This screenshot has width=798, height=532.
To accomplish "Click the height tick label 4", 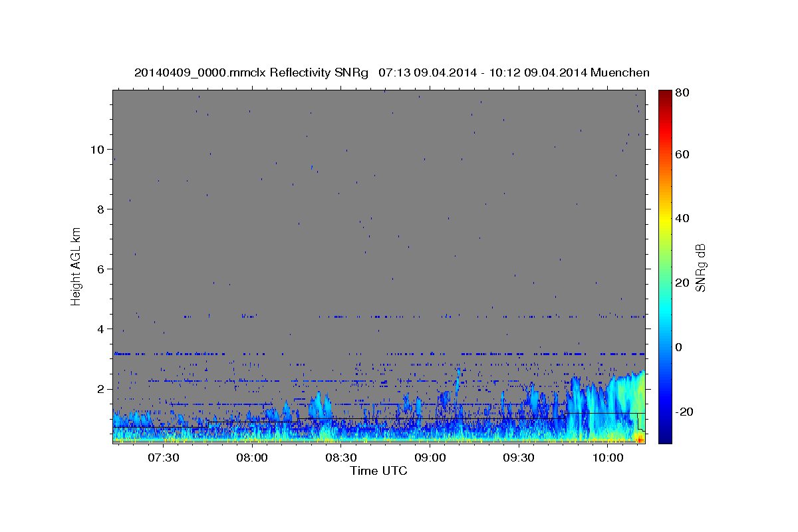I will pos(100,329).
